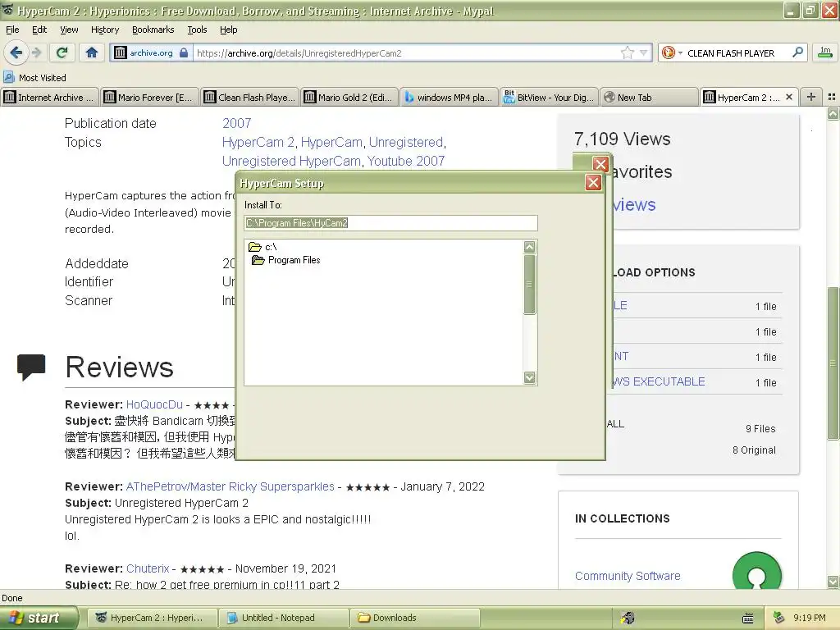
Task: Switch to the BitView tab
Action: point(550,97)
